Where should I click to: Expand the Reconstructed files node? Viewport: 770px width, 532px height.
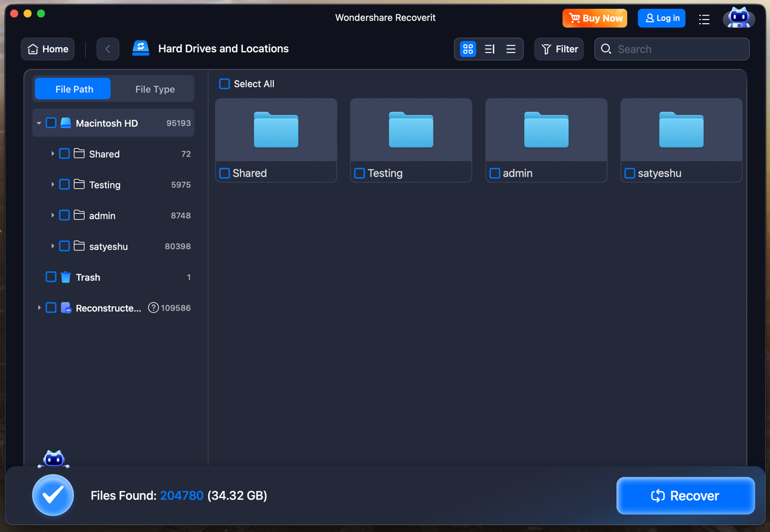[39, 308]
